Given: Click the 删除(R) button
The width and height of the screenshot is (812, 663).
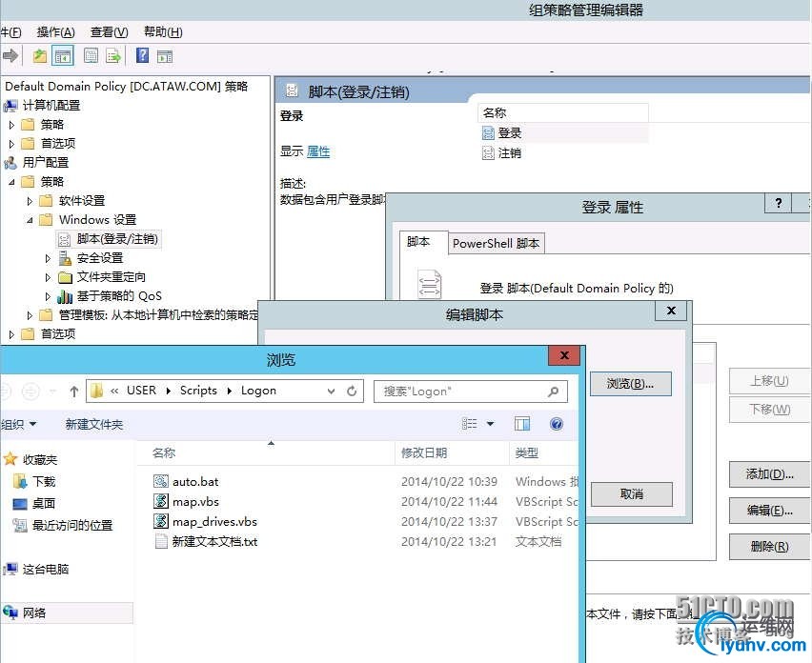Looking at the screenshot, I should (x=769, y=547).
